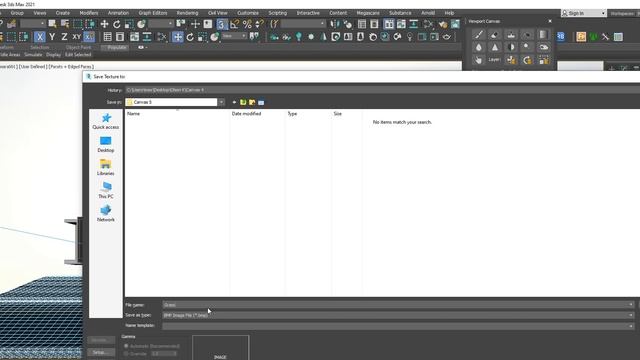Select the Blur drop tool in Viewport Canvas

point(478,47)
